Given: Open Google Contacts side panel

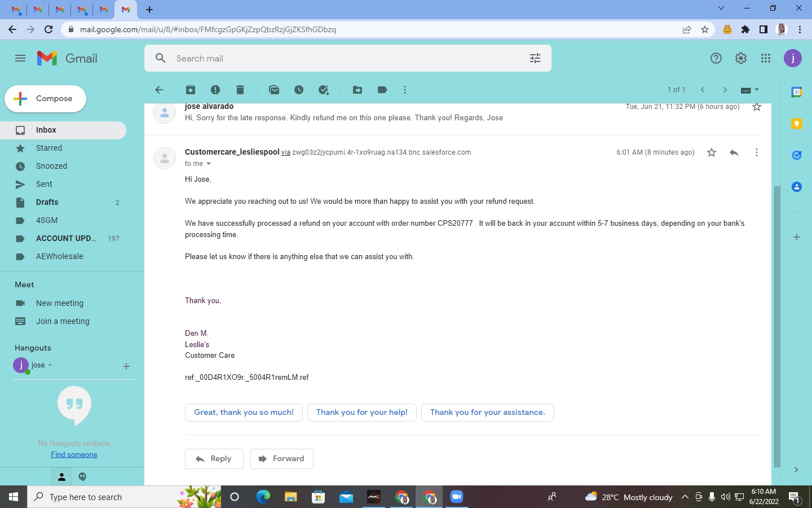Looking at the screenshot, I should tap(797, 187).
